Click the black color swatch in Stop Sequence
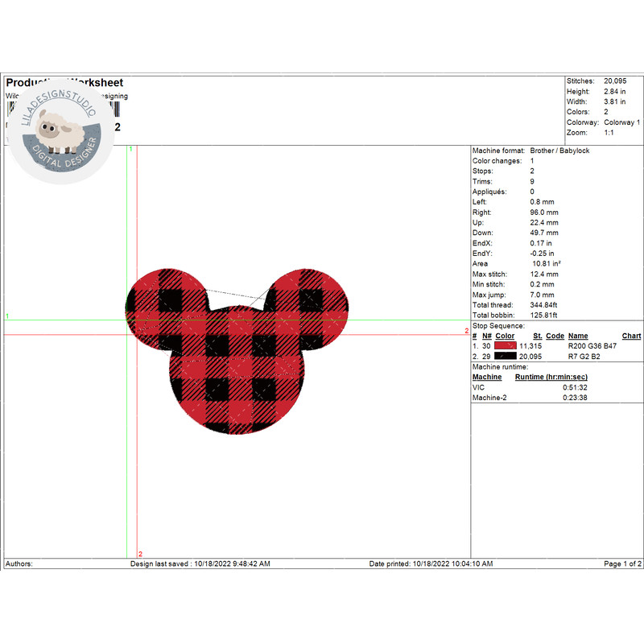The width and height of the screenshot is (644, 644). (x=506, y=355)
